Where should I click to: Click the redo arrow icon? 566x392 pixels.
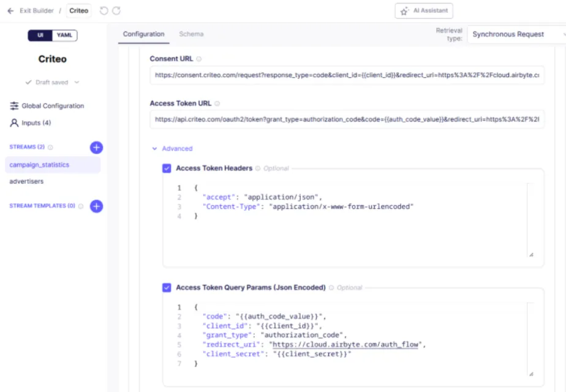coord(116,10)
